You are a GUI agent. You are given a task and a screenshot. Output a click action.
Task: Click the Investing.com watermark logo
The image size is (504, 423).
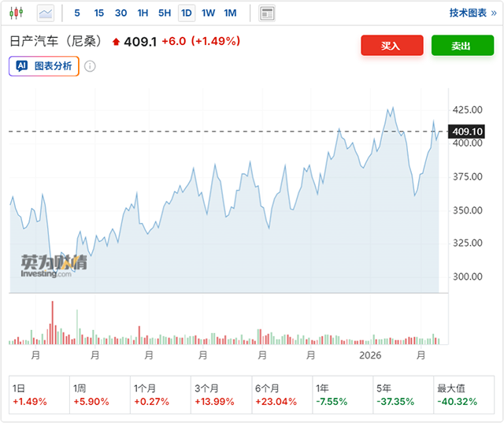click(x=49, y=266)
